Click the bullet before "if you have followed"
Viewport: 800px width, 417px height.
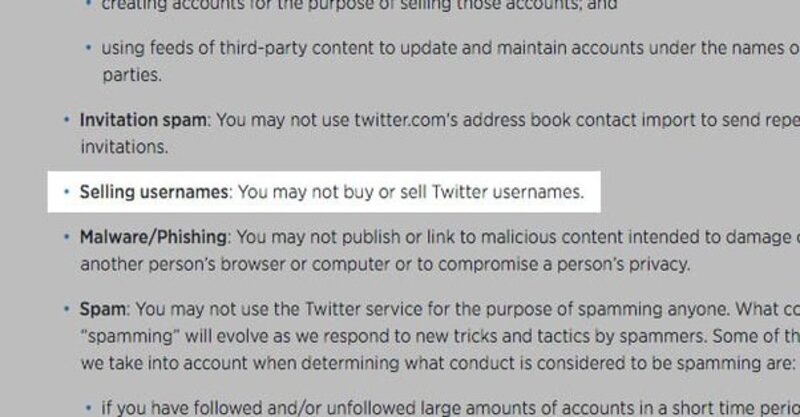click(x=89, y=407)
